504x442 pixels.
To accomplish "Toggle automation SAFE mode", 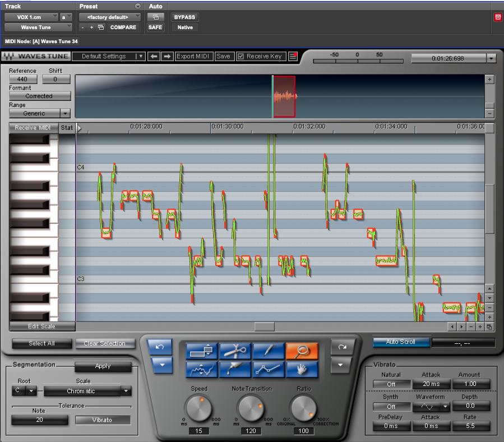I will click(x=155, y=27).
